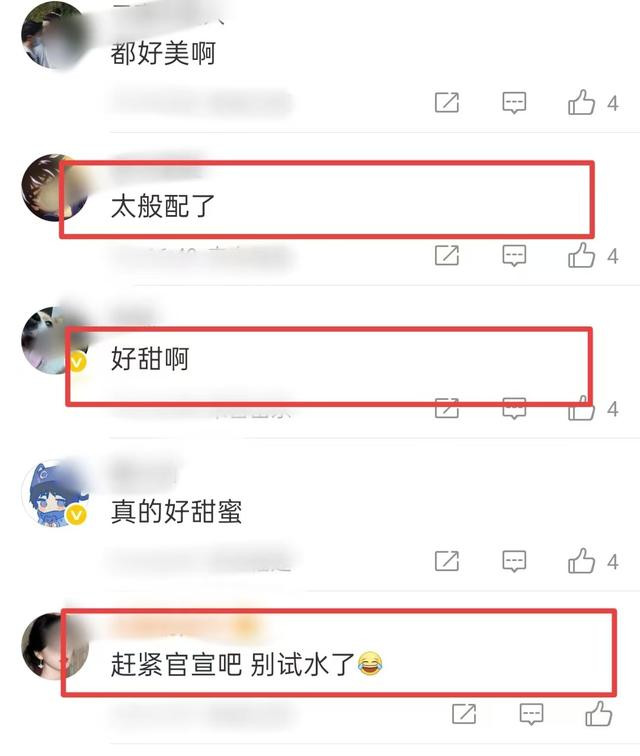Reply to the '都好美啊' comment
The height and width of the screenshot is (756, 640).
[514, 102]
